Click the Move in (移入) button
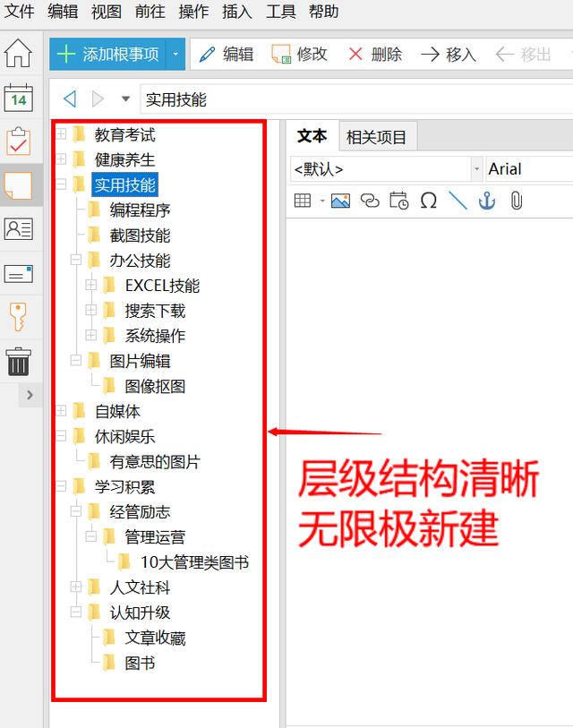Image resolution: width=573 pixels, height=728 pixels. click(449, 55)
